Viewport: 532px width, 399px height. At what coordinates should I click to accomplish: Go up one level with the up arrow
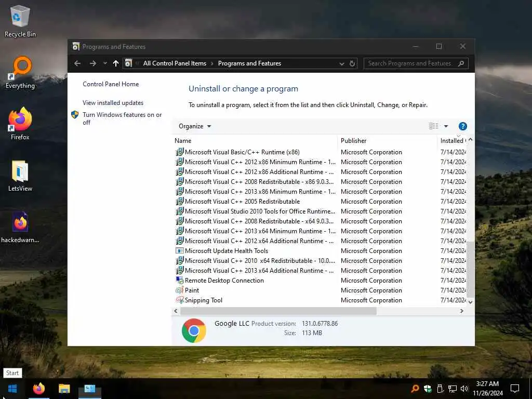[x=116, y=63]
